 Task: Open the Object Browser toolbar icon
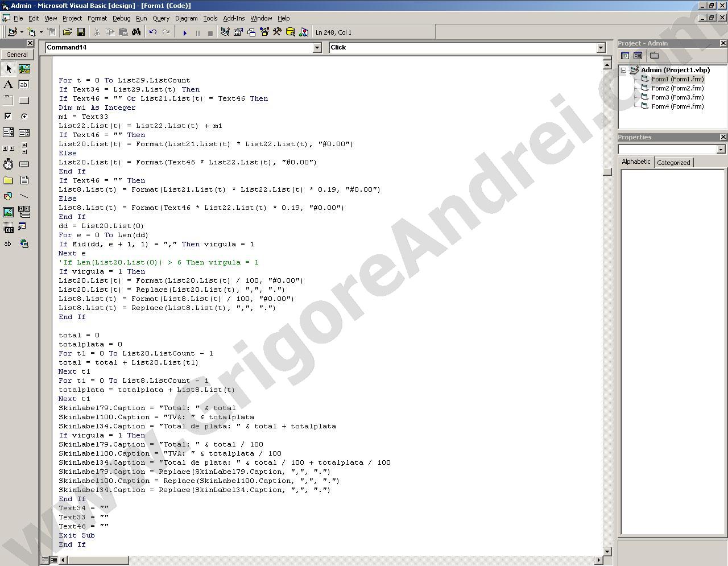pyautogui.click(x=264, y=32)
